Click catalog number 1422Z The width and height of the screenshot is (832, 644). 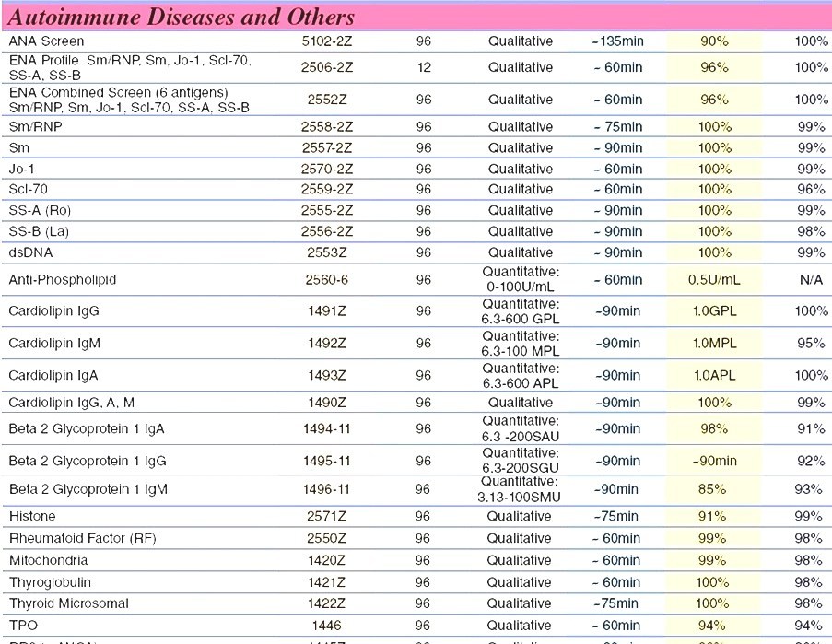[327, 603]
